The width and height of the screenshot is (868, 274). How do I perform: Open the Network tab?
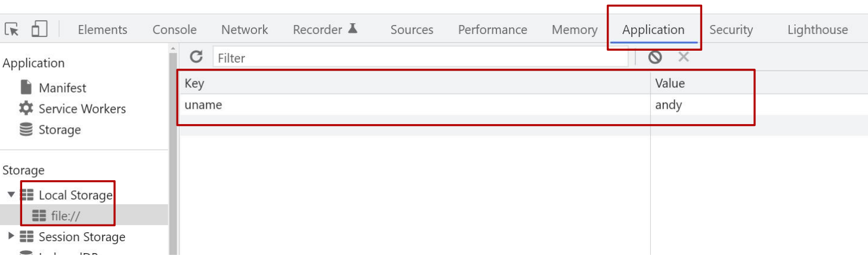coord(245,30)
